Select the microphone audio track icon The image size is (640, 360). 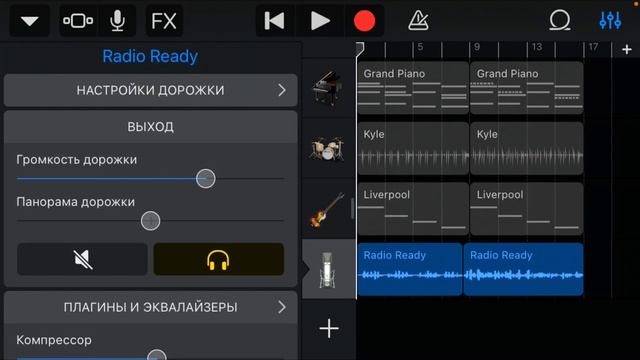(328, 269)
